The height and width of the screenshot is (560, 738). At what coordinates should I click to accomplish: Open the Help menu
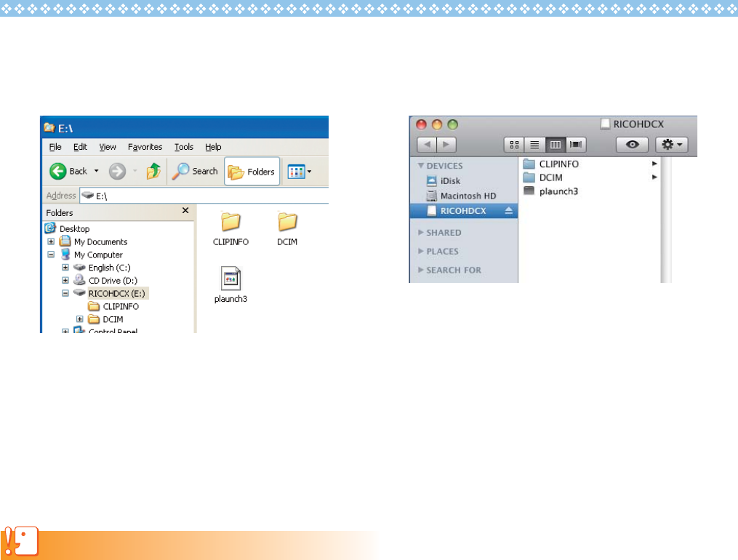click(213, 147)
